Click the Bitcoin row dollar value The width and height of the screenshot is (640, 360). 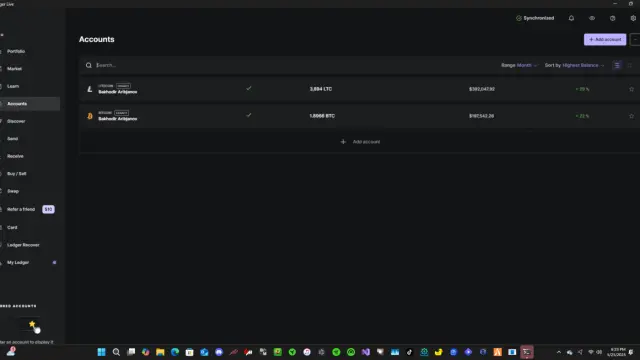point(482,116)
